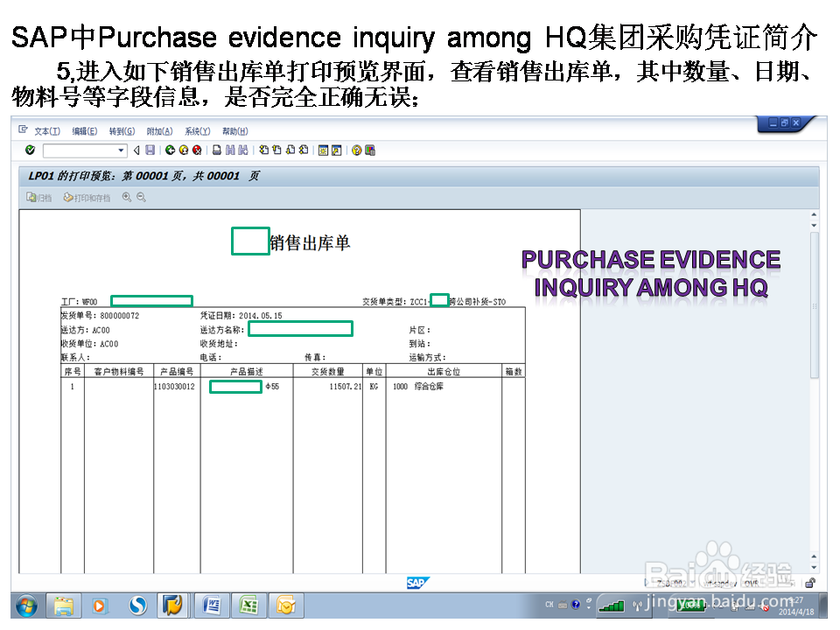840x630 pixels.
Task: Click the green Back arrow
Action: pos(170,150)
